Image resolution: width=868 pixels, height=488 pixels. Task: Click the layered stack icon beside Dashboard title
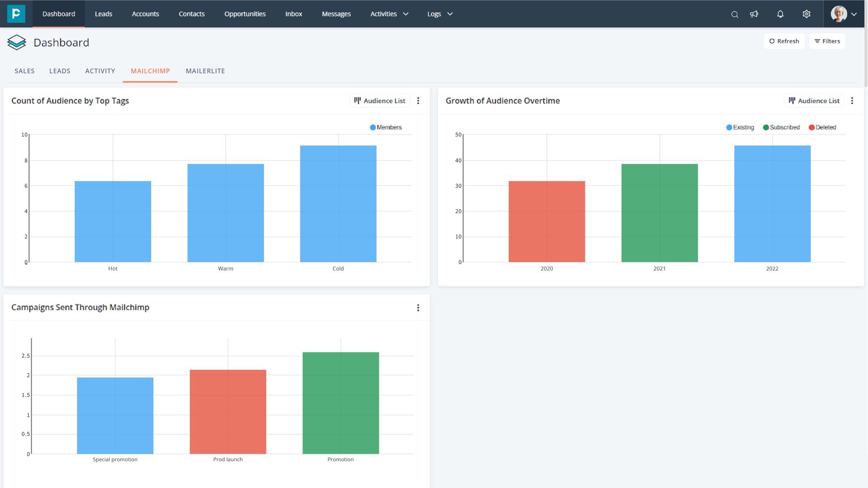16,42
